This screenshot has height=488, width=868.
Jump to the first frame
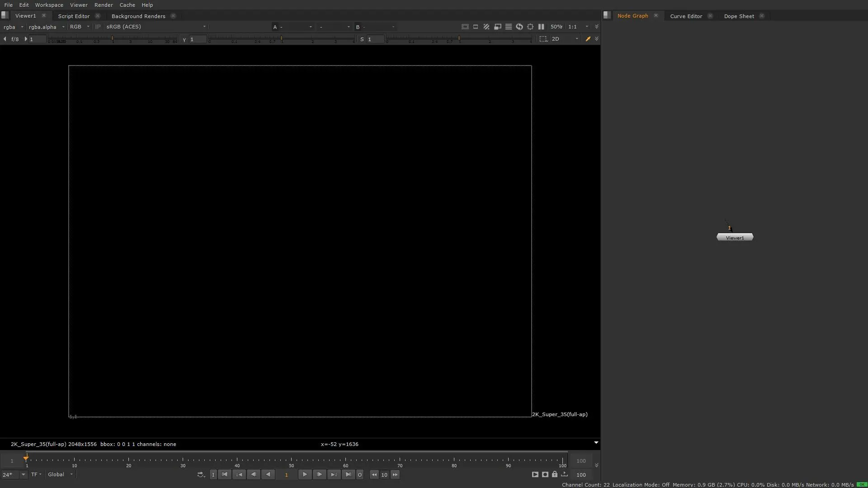tap(225, 474)
